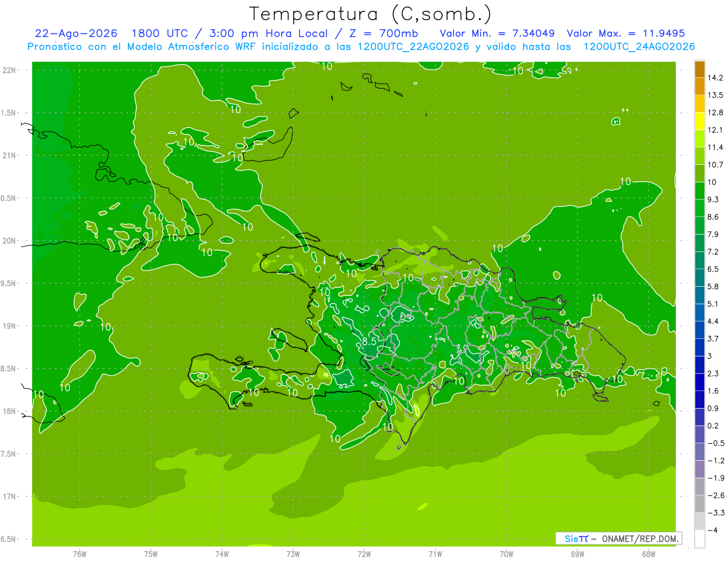Click the "76W" longitude axis label

79,554
